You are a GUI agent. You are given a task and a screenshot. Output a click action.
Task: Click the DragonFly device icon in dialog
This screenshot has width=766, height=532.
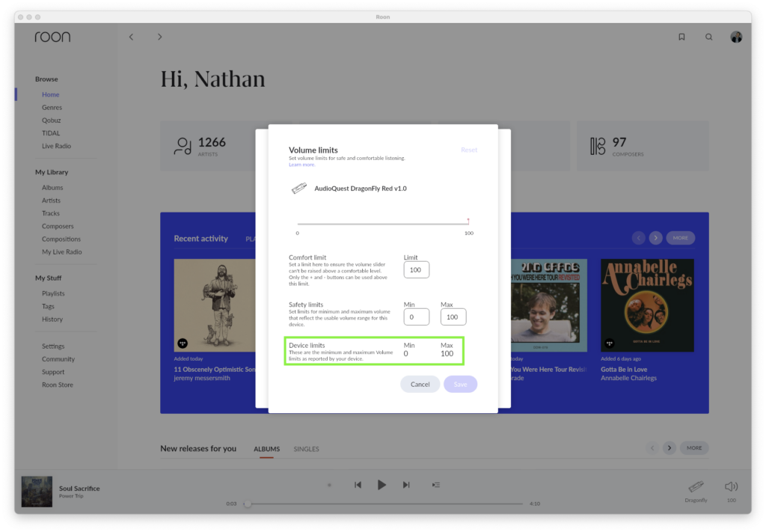point(299,188)
